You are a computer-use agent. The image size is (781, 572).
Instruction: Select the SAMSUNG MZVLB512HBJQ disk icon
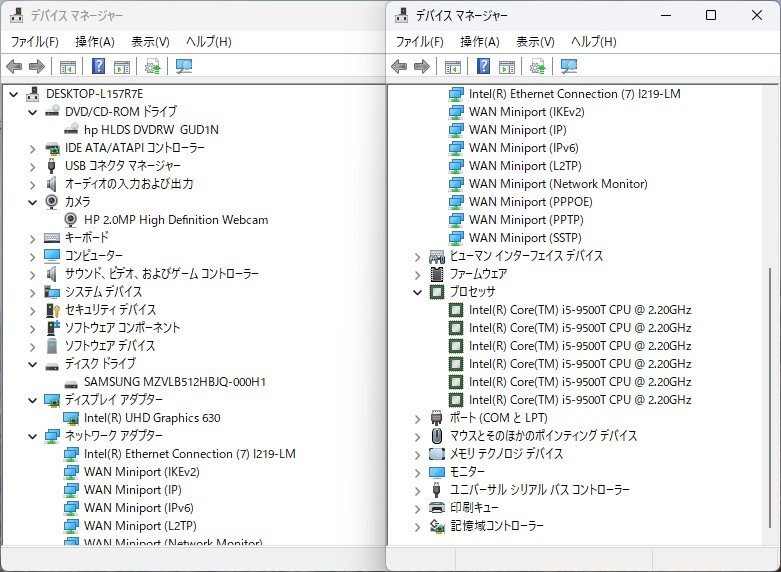[71, 383]
